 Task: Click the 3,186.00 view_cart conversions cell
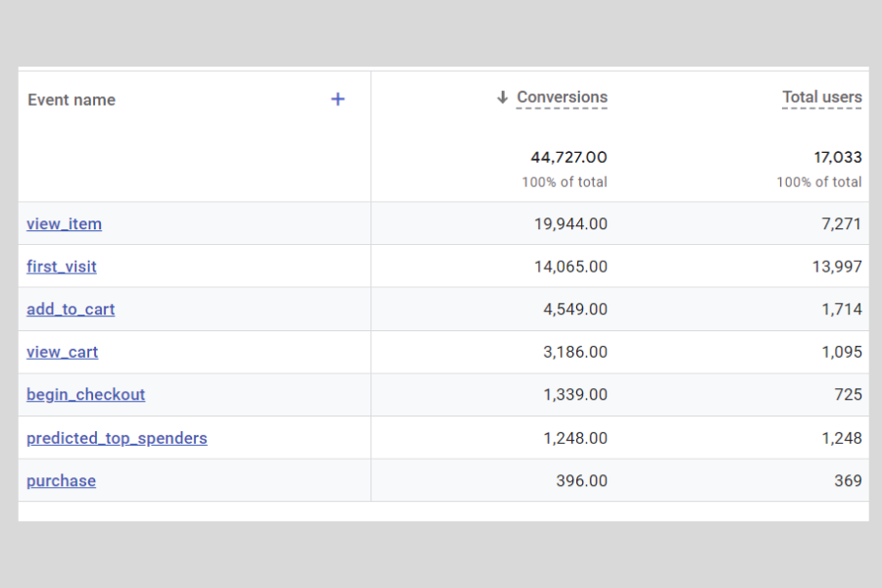click(574, 352)
